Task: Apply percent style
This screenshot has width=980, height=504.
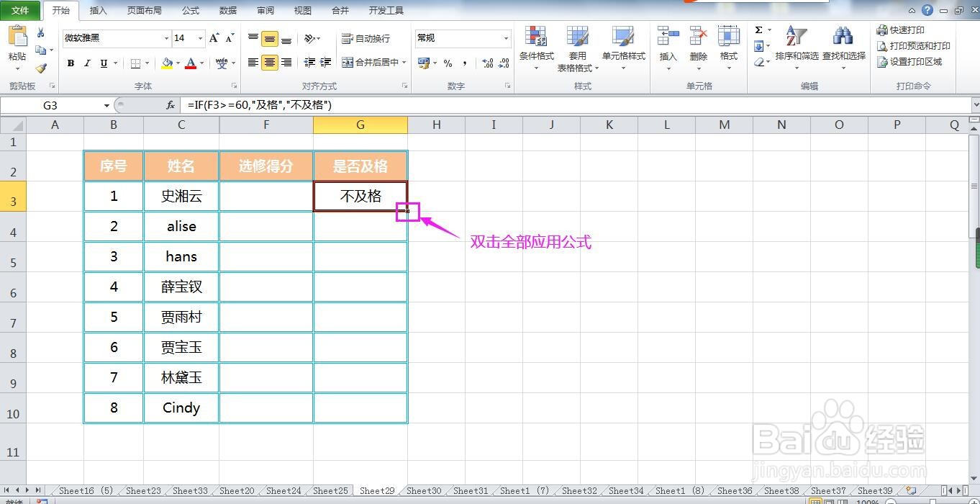Action: coord(448,63)
